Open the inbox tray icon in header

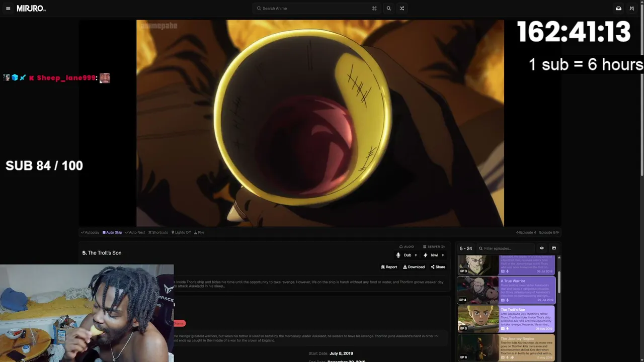tap(618, 9)
